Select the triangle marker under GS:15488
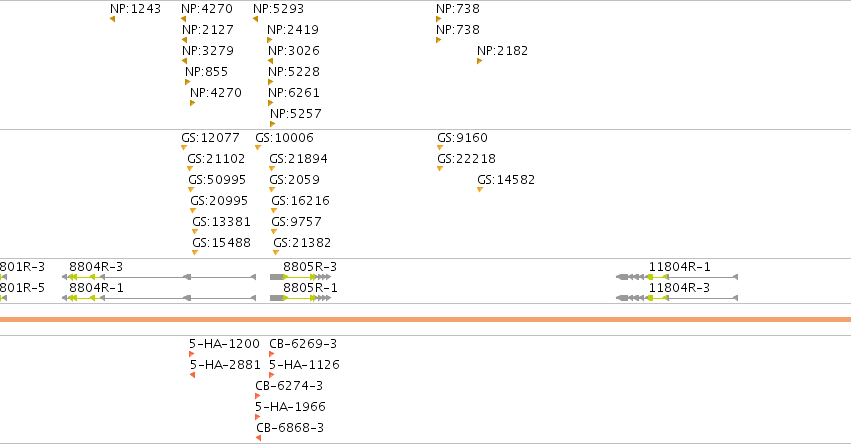851x444 pixels. [195, 252]
